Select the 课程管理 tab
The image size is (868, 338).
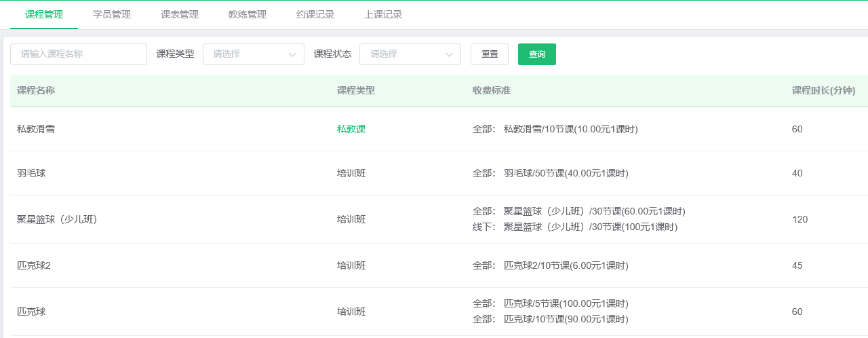44,14
